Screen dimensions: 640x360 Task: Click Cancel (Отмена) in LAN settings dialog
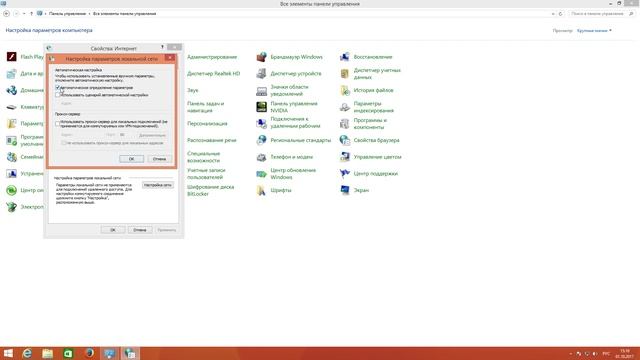(160, 159)
